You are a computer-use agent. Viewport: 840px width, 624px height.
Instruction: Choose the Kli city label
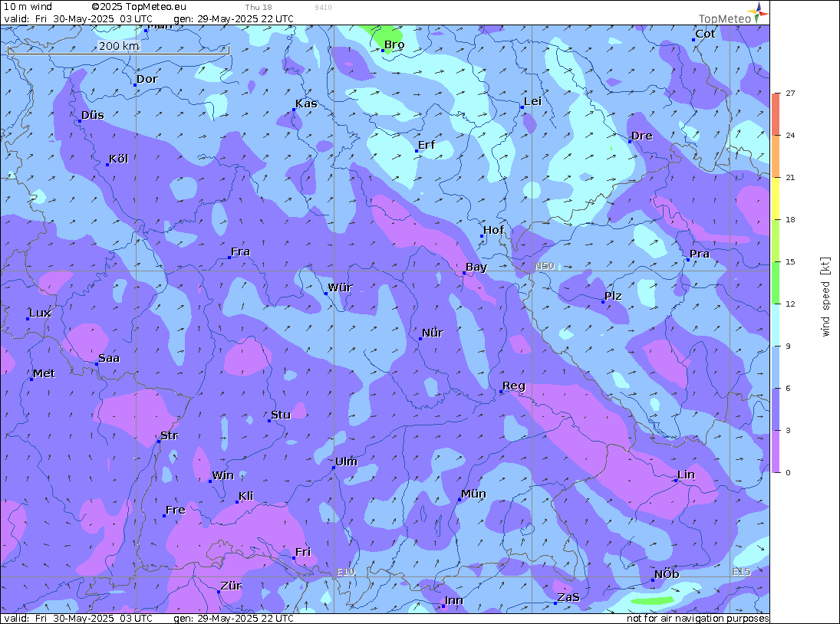click(x=246, y=496)
